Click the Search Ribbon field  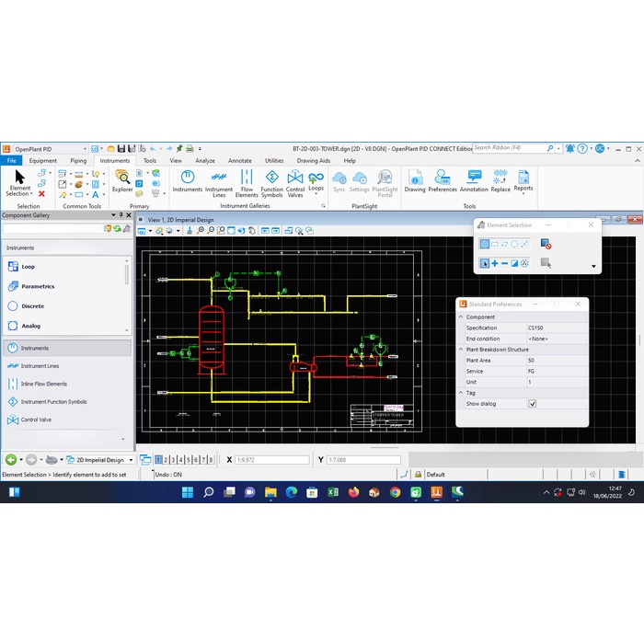click(x=510, y=148)
